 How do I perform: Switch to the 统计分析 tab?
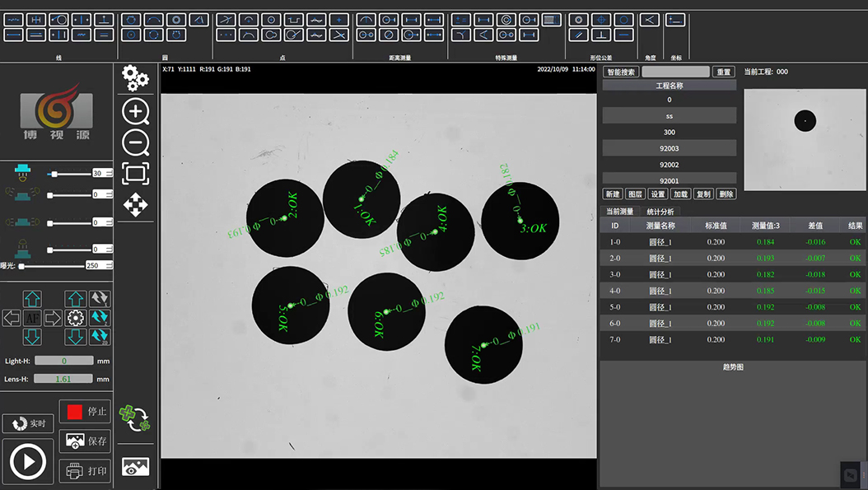660,212
